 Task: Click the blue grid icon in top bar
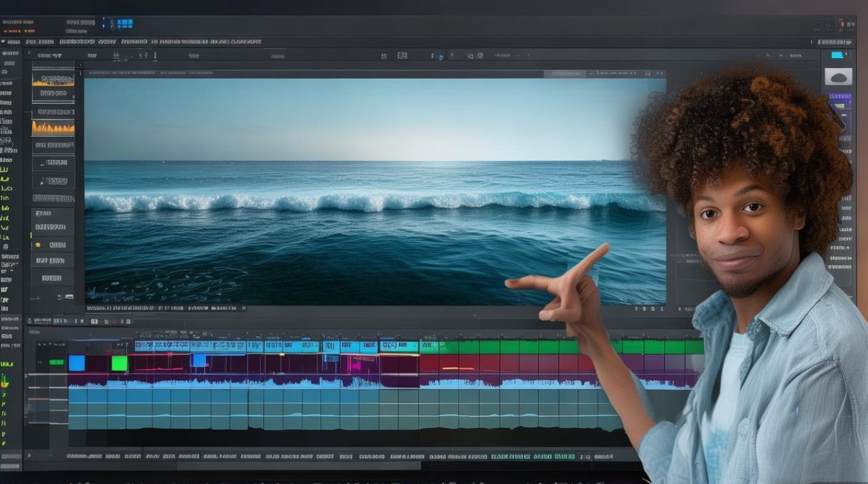(125, 23)
